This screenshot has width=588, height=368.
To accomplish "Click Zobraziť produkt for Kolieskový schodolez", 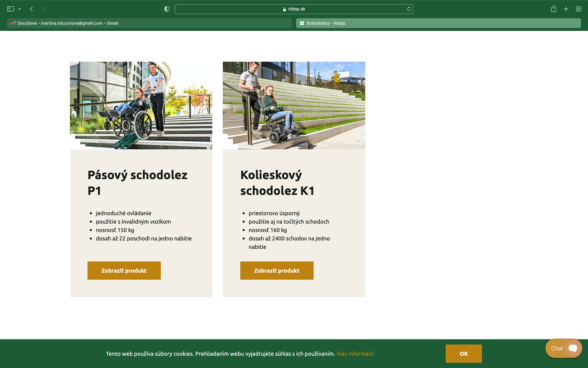I will [277, 270].
